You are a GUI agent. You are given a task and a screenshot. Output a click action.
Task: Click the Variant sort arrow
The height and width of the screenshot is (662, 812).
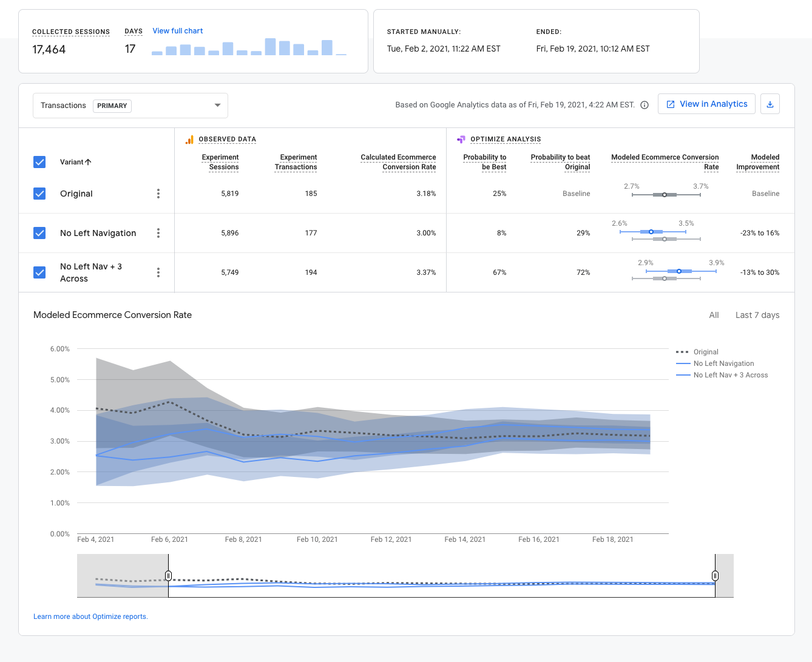coord(89,162)
